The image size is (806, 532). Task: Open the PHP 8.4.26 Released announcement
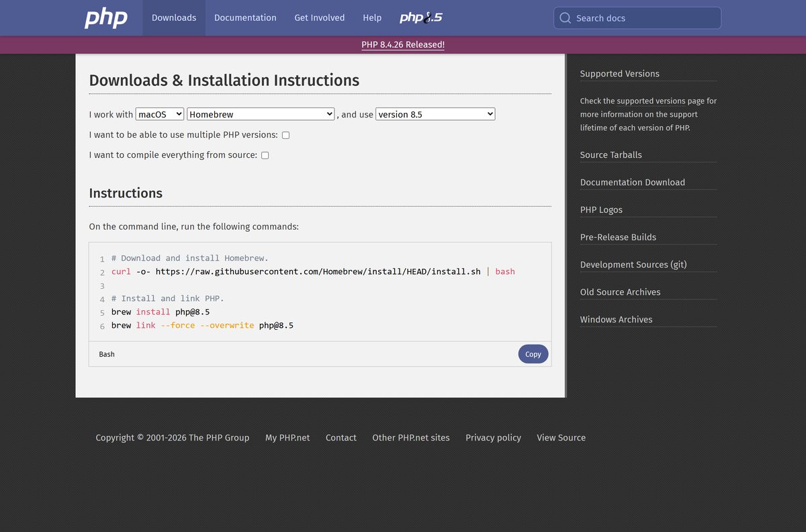[x=403, y=44]
